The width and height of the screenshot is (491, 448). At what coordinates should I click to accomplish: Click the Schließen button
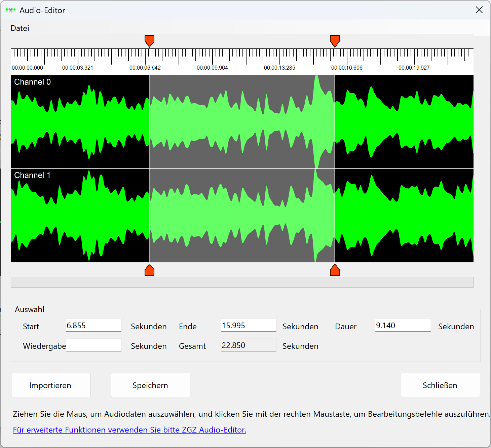pos(440,385)
